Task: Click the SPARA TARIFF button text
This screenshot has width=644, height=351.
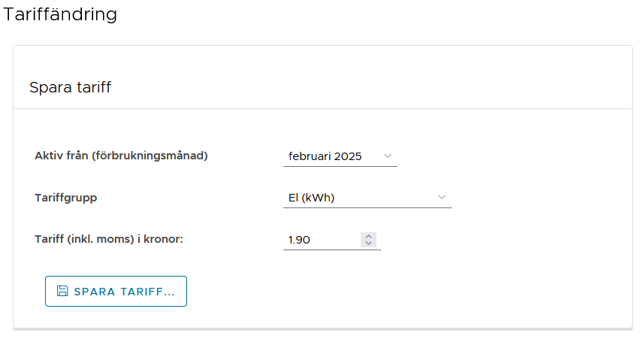Action: coord(125,292)
